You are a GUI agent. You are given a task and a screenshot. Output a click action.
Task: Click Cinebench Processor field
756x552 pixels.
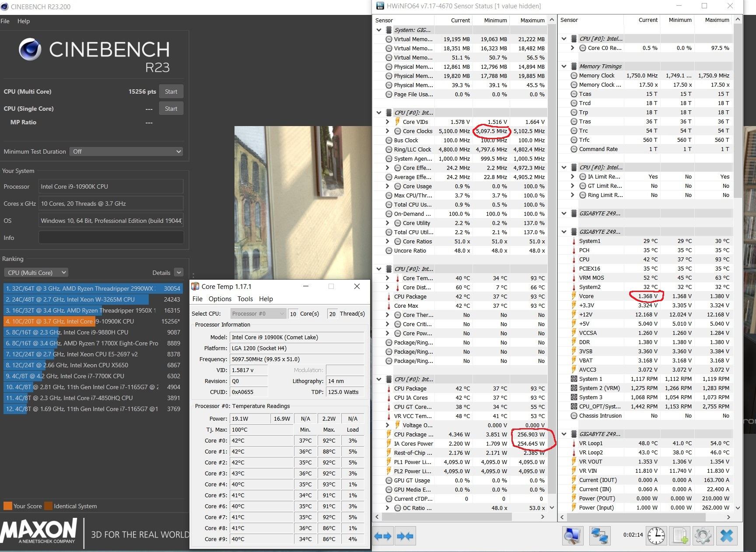pyautogui.click(x=111, y=186)
